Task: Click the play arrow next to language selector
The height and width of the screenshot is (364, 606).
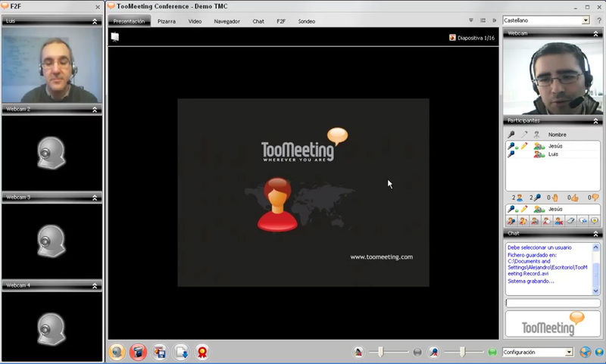Action: click(x=494, y=20)
